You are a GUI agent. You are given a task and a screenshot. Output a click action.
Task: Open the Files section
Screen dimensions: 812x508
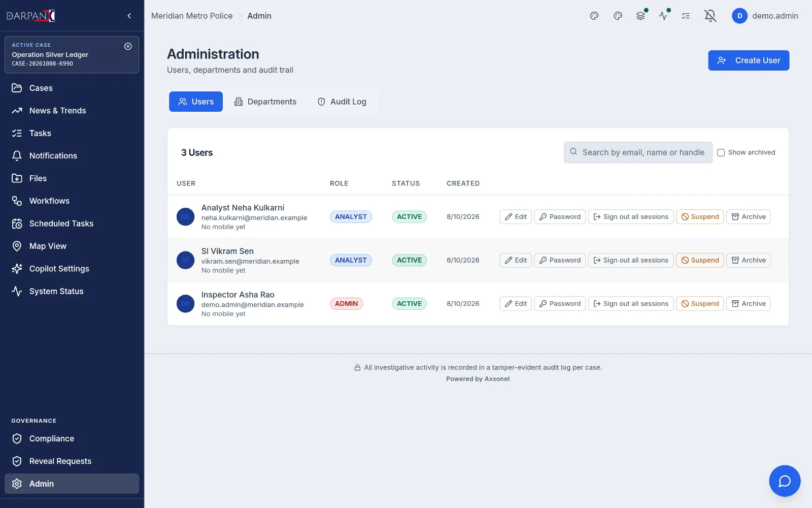pyautogui.click(x=72, y=178)
